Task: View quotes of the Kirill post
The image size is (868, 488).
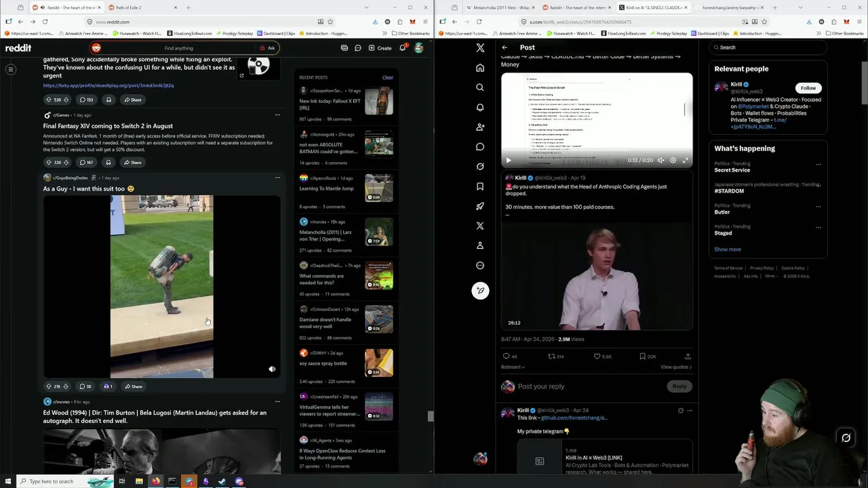Action: click(675, 367)
